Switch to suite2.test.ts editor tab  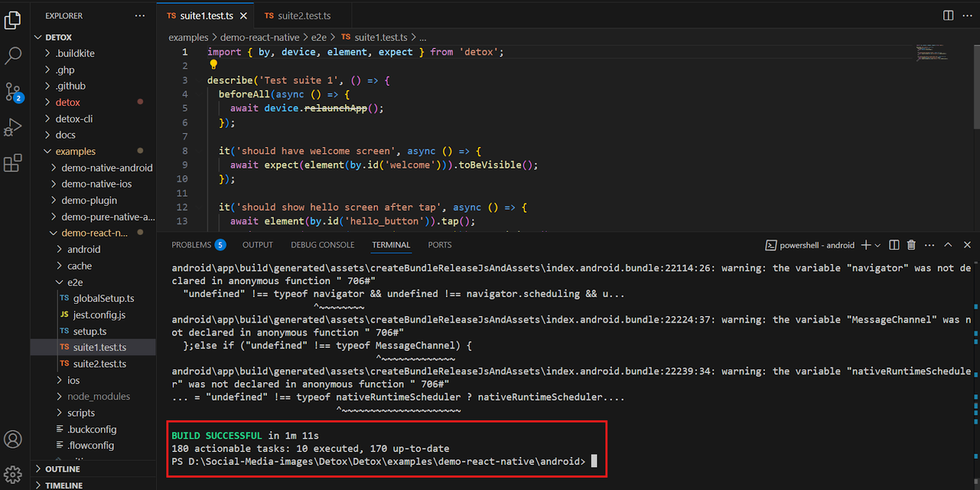302,15
